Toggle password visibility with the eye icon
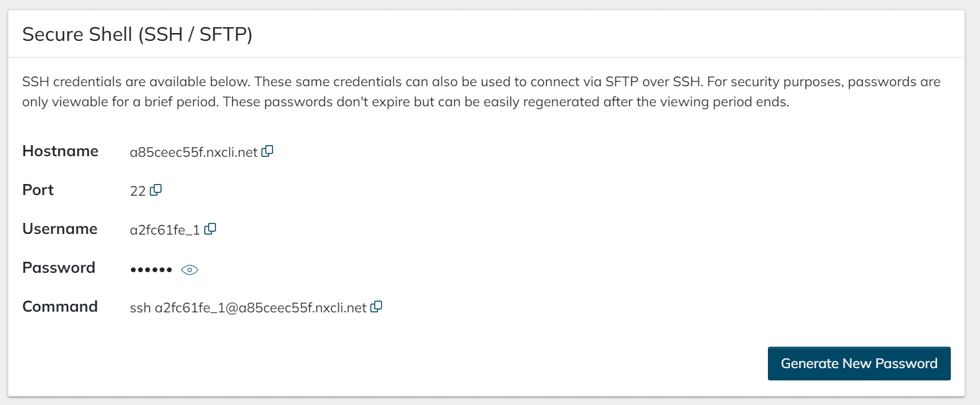This screenshot has width=980, height=405. (189, 268)
